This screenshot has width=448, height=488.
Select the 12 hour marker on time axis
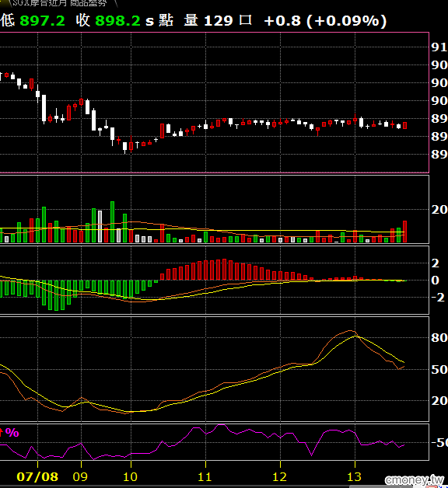tap(279, 476)
